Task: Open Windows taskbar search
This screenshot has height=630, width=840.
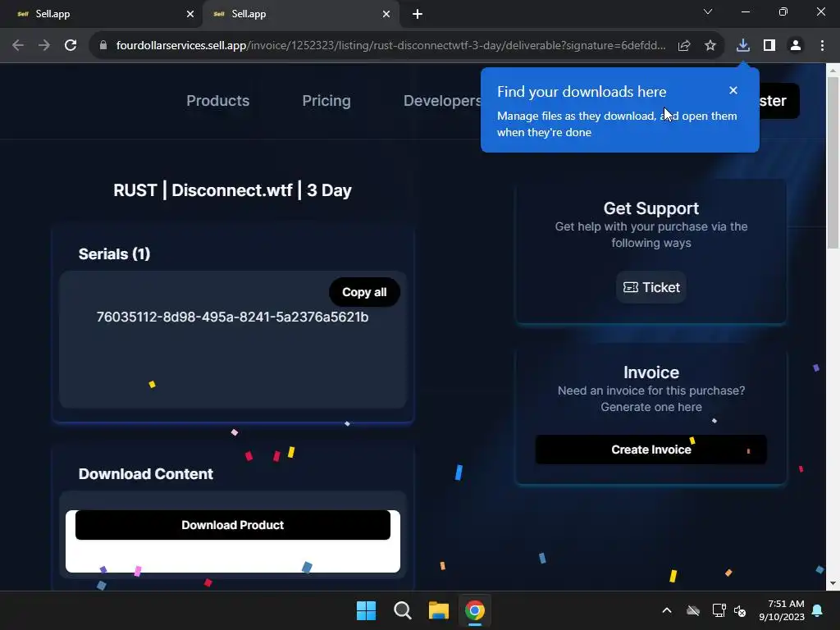Action: [402, 610]
